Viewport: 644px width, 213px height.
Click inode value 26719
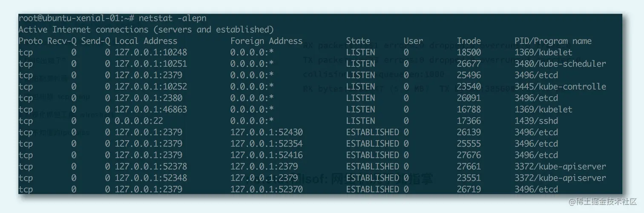click(469, 189)
